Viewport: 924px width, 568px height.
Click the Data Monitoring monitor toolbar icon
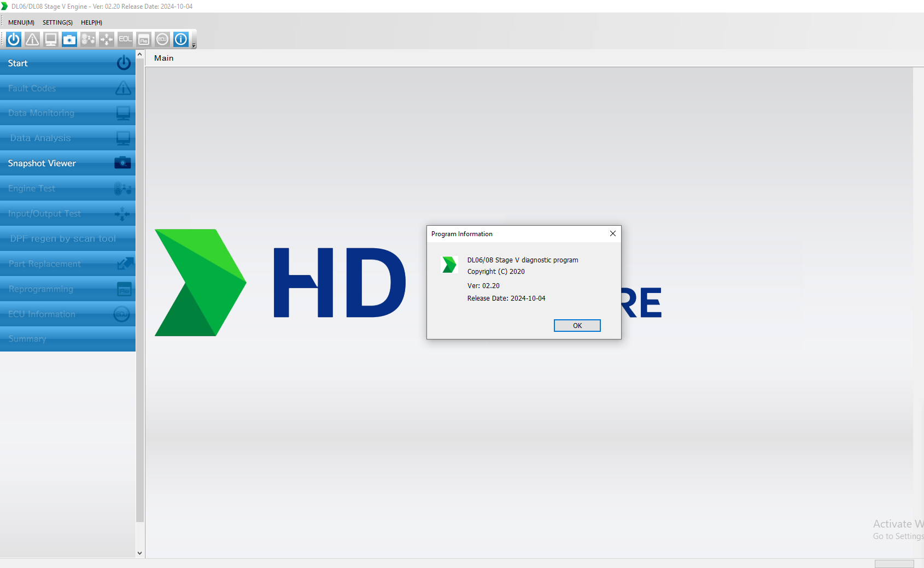(x=51, y=39)
